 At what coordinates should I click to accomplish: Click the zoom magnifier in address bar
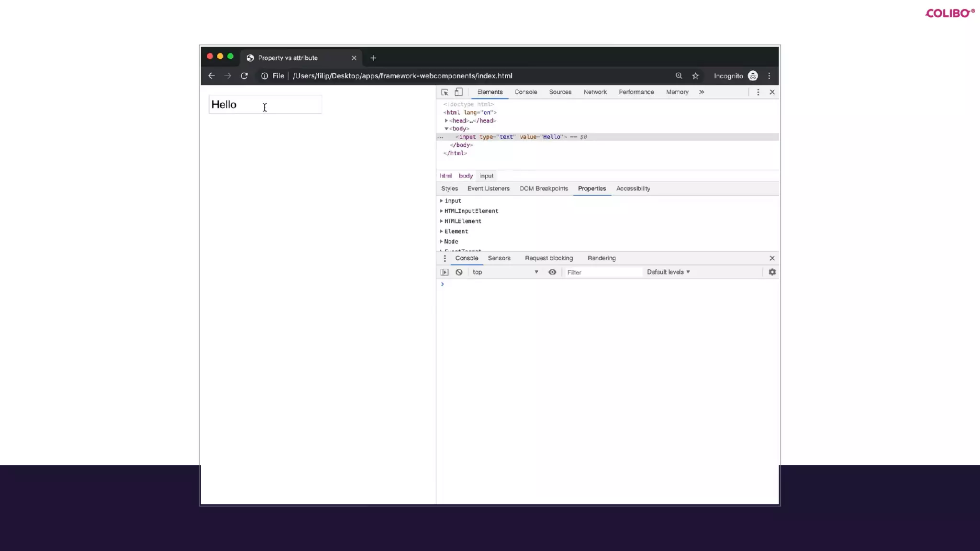pos(679,76)
